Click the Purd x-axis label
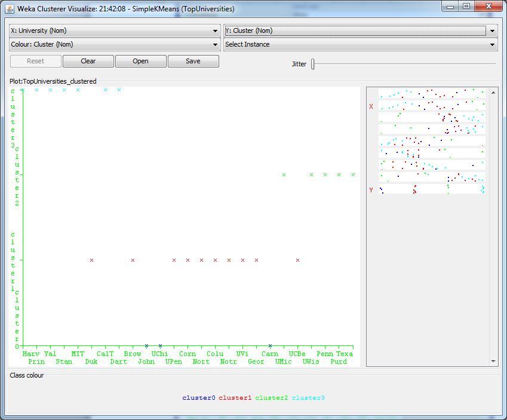 click(x=339, y=361)
